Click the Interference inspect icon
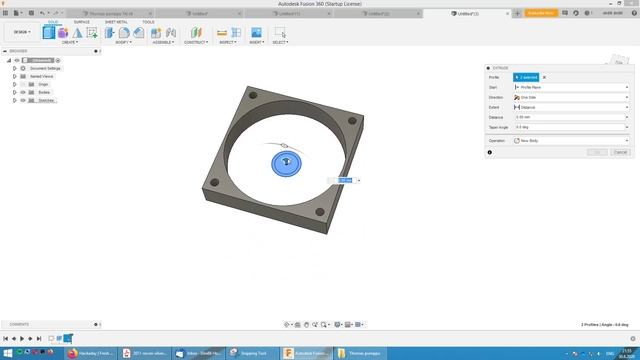 [x=236, y=33]
